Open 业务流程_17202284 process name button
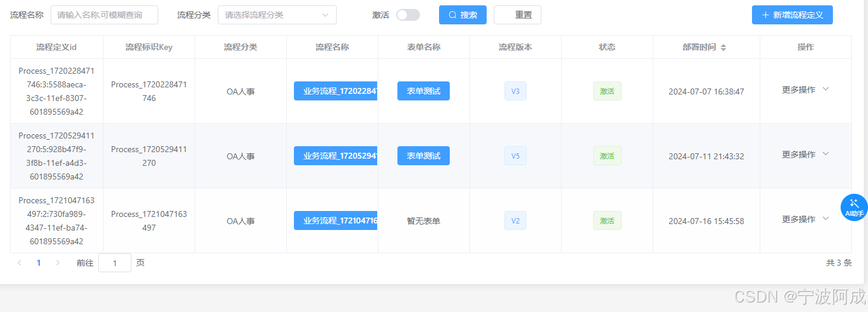Screen dimensions: 868x312 pos(336,91)
